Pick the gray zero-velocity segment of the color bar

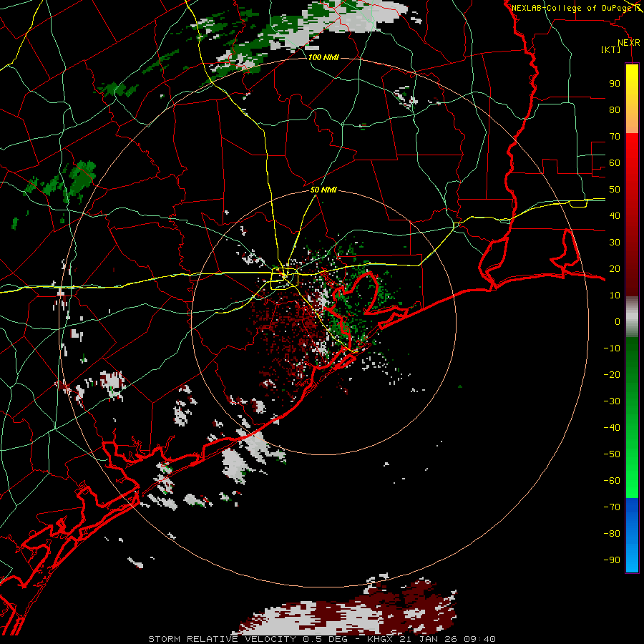(632, 317)
